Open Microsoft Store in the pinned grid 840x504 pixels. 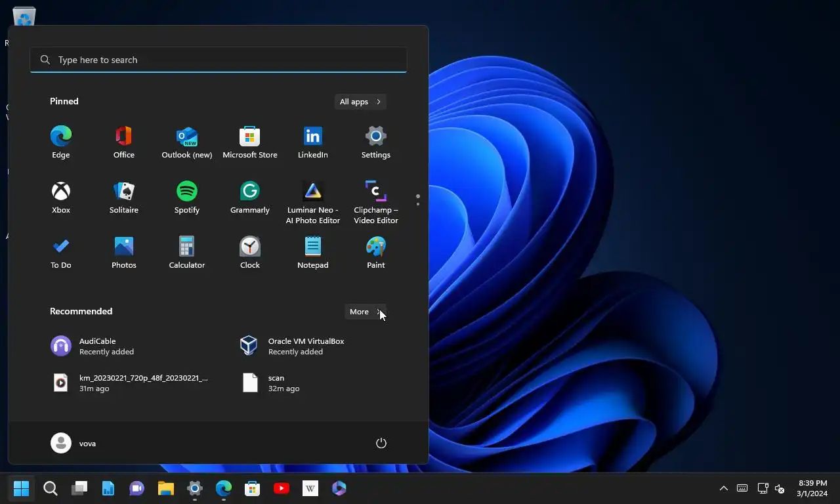[x=250, y=142]
